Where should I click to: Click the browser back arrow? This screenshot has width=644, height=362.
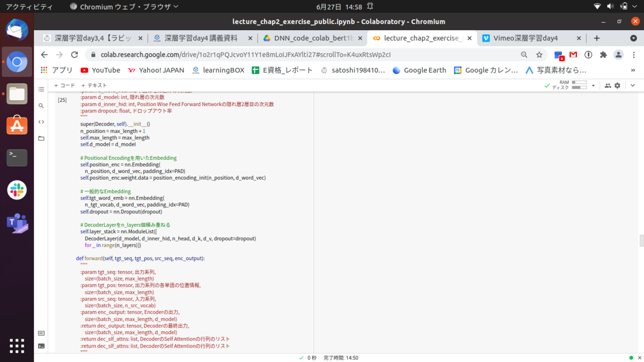point(44,55)
